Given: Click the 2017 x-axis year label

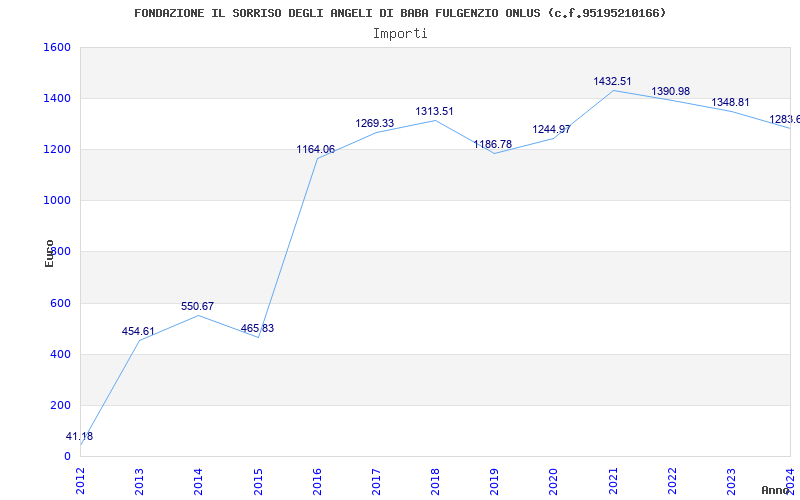Looking at the screenshot, I should (376, 482).
